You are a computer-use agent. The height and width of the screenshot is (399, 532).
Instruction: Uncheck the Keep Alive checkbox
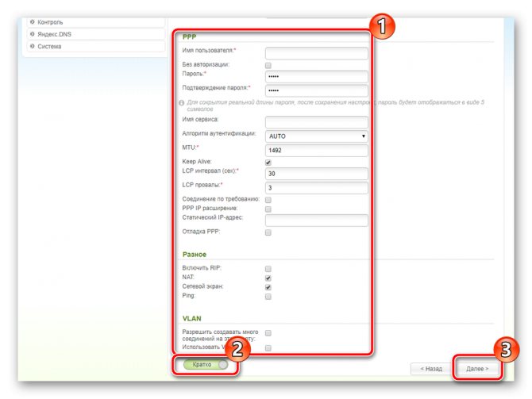pyautogui.click(x=268, y=163)
